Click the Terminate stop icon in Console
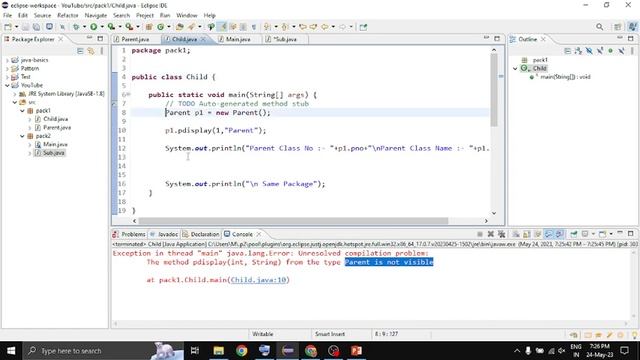This screenshot has height=360, width=640. tap(480, 234)
